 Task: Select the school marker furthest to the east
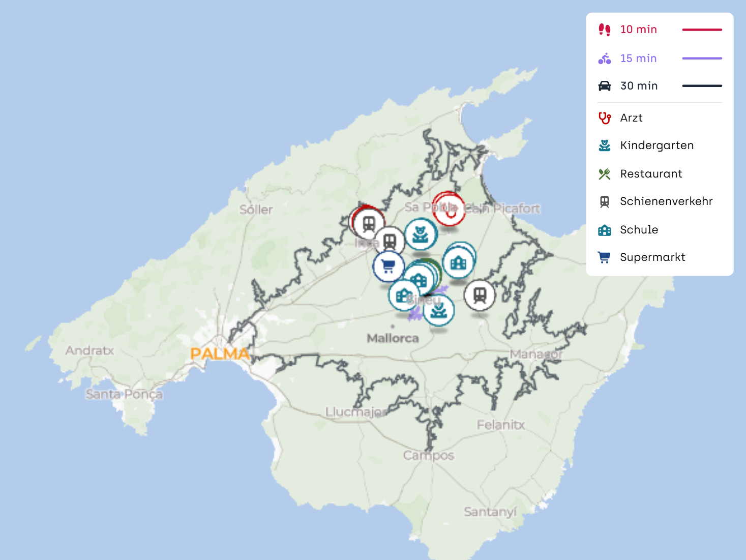458,262
